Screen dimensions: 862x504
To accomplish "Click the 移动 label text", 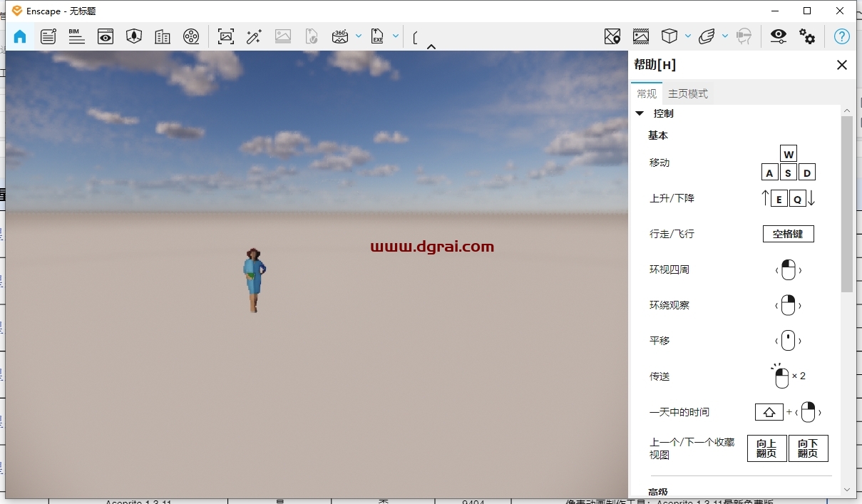I will click(660, 163).
